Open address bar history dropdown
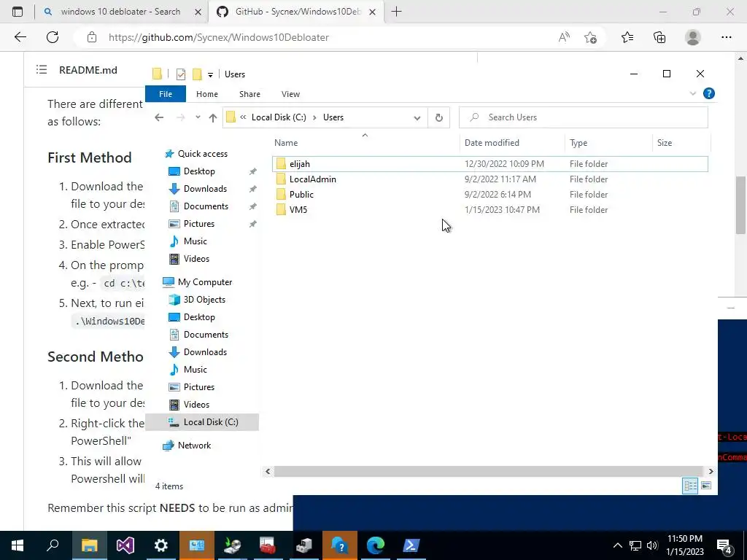Viewport: 747px width, 560px height. point(417,117)
